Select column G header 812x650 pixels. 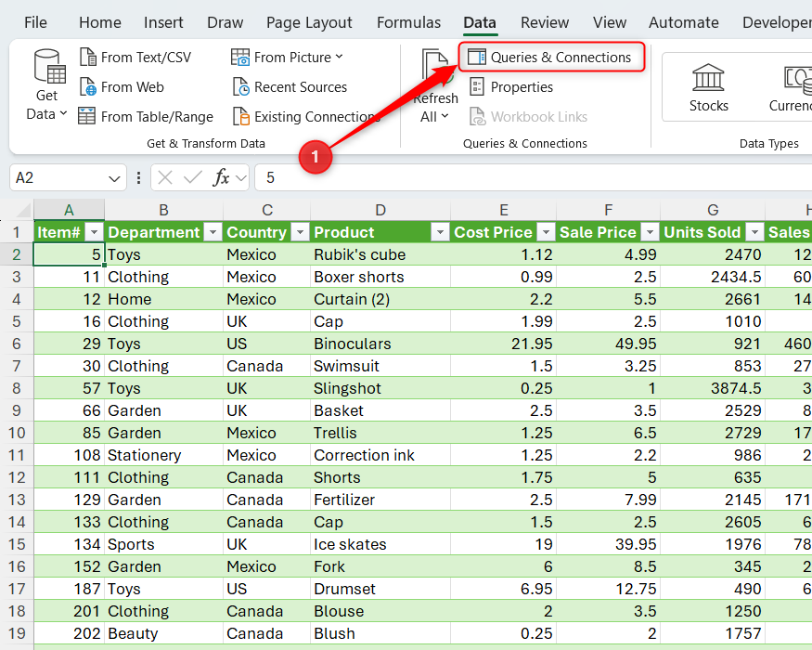(713, 210)
